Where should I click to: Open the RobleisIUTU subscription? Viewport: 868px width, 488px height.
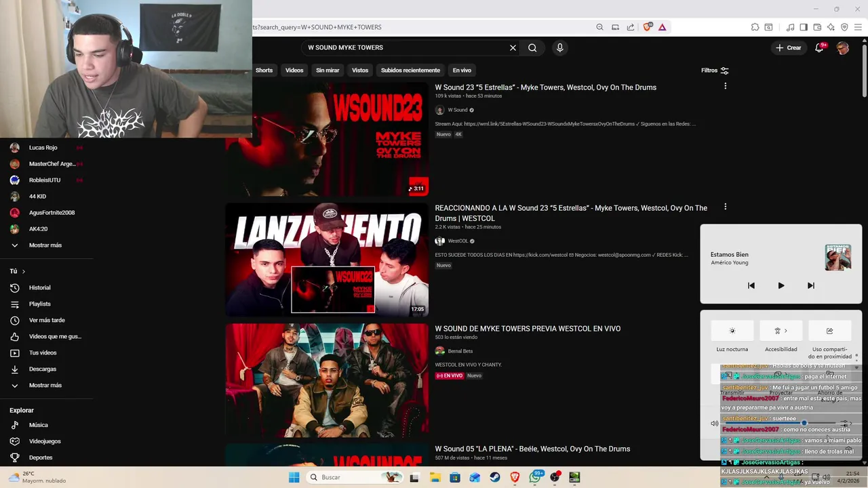click(x=45, y=180)
